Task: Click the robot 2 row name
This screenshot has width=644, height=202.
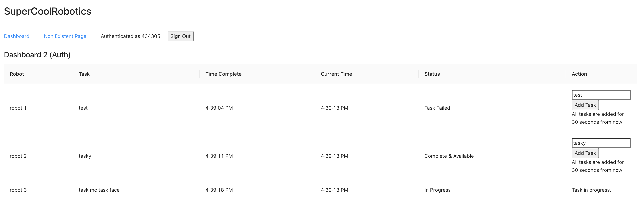Action: 18,156
